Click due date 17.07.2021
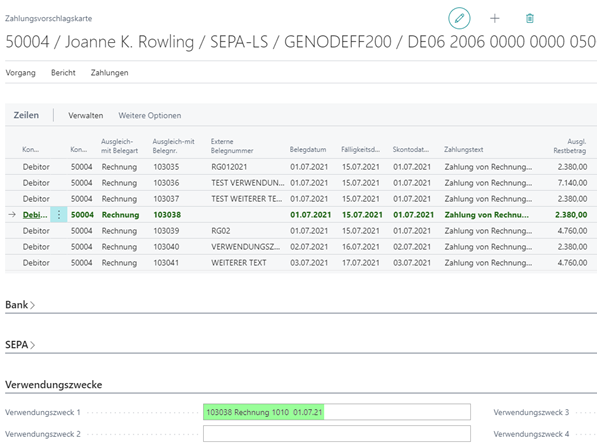Image resolution: width=597 pixels, height=447 pixels. coord(361,263)
